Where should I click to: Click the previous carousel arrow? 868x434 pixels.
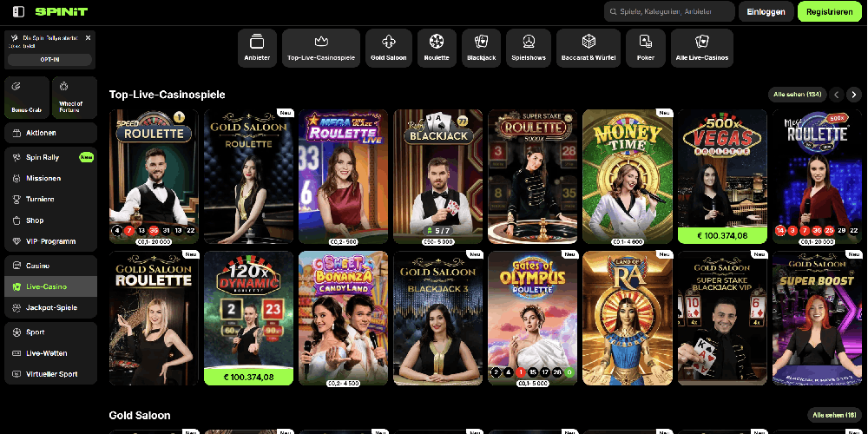pyautogui.click(x=837, y=95)
